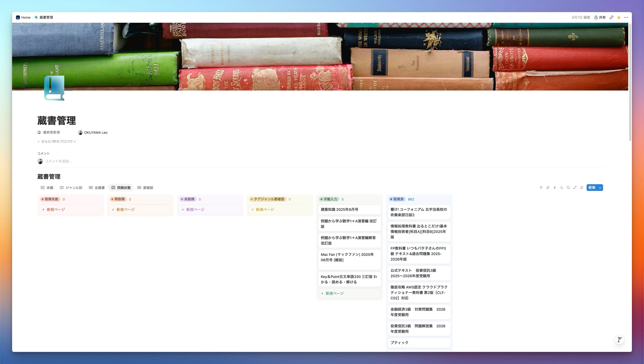
Task: Click the 蔵書管理 database heading above the tabs
Action: coord(49,177)
